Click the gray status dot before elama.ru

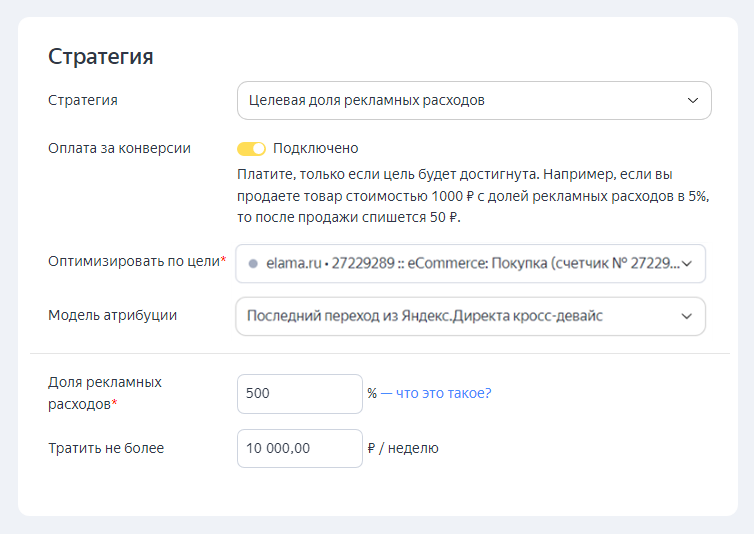pos(253,264)
